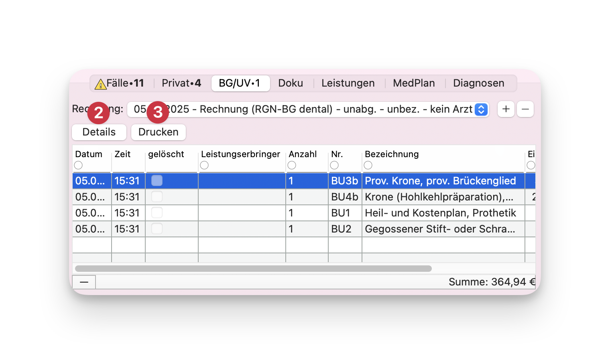Go to the Diagnosen tab
Screen dimensions: 610x364
point(479,83)
